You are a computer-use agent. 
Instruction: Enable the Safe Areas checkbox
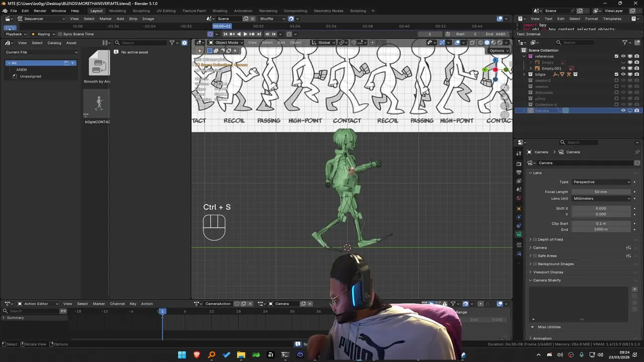tap(535, 256)
